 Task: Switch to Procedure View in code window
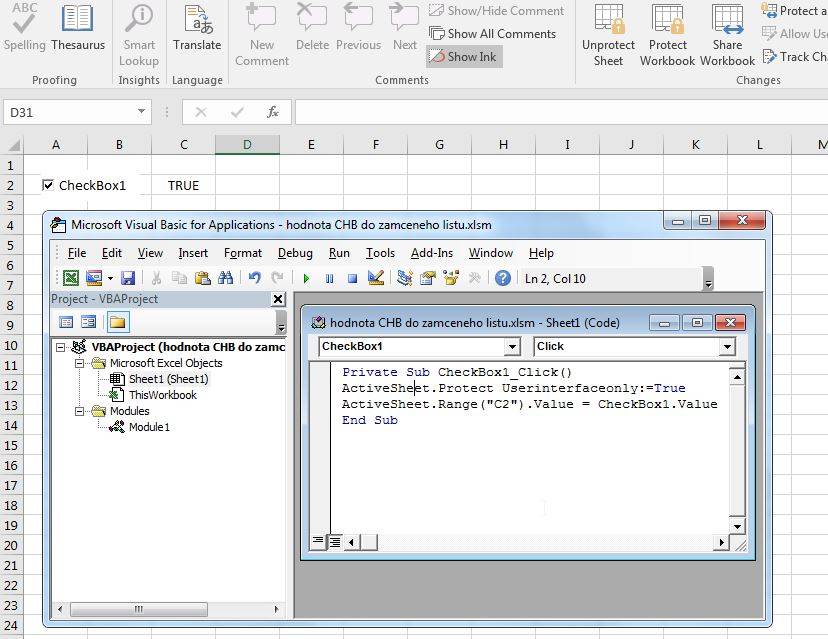(x=317, y=541)
